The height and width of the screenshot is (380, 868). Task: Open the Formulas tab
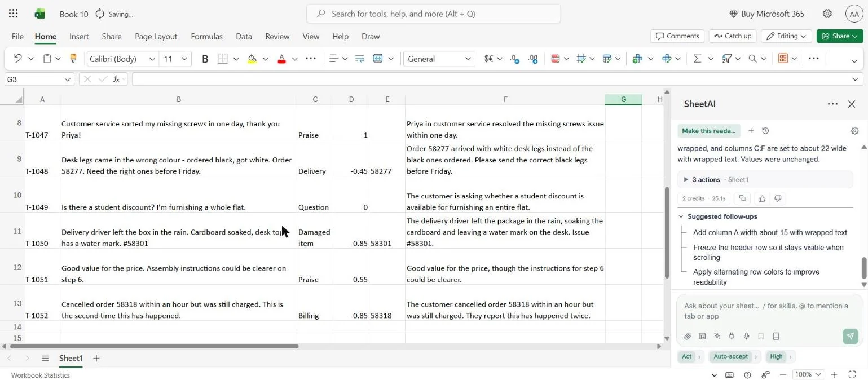(x=206, y=36)
